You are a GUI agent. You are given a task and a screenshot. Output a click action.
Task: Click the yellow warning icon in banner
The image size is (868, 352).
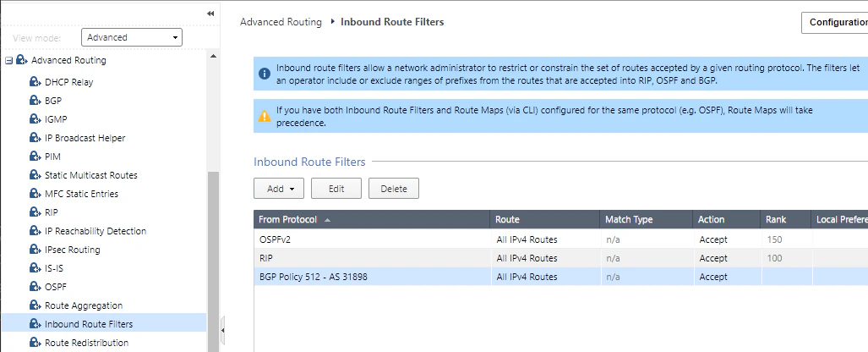pyautogui.click(x=265, y=116)
